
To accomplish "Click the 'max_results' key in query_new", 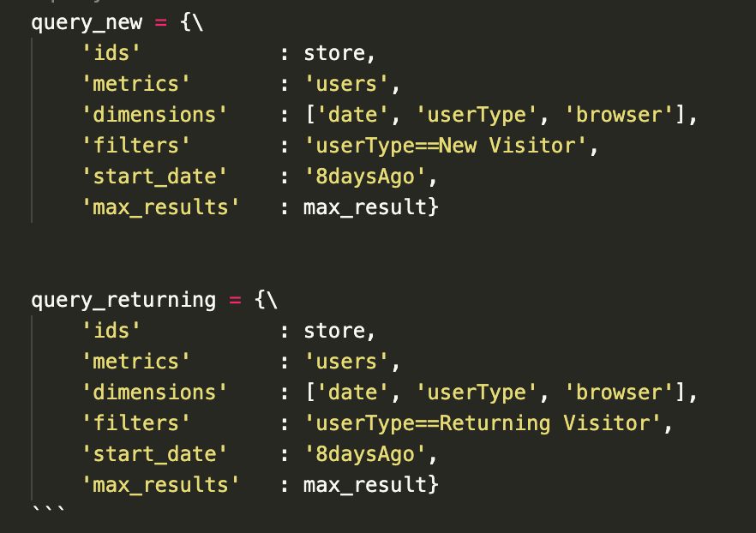I will [x=160, y=207].
